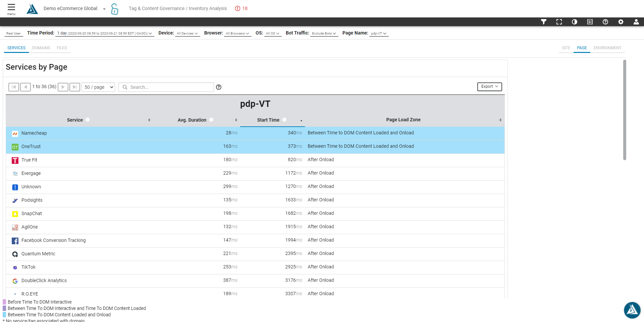Click info icon beside Service header
Screen dimensions: 644x322
pyautogui.click(x=88, y=120)
